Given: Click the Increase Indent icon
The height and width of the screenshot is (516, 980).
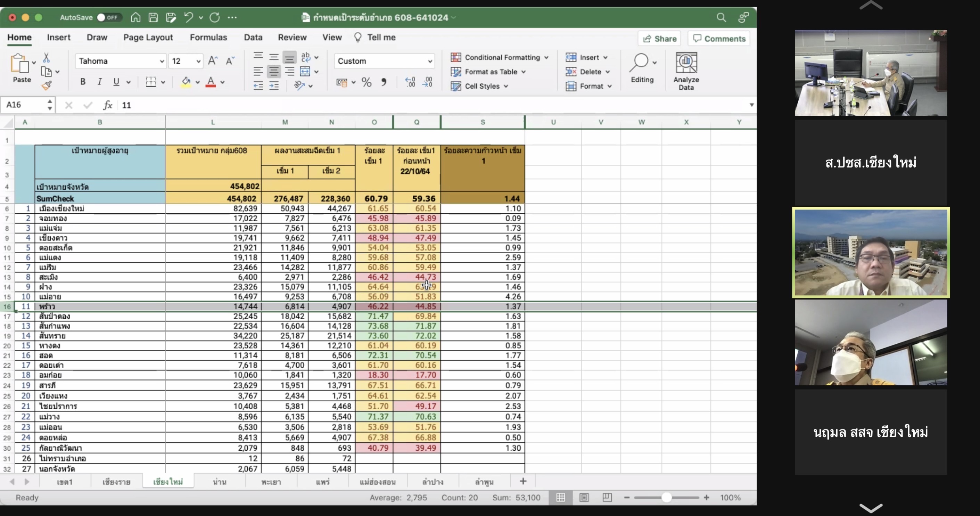Looking at the screenshot, I should [274, 85].
